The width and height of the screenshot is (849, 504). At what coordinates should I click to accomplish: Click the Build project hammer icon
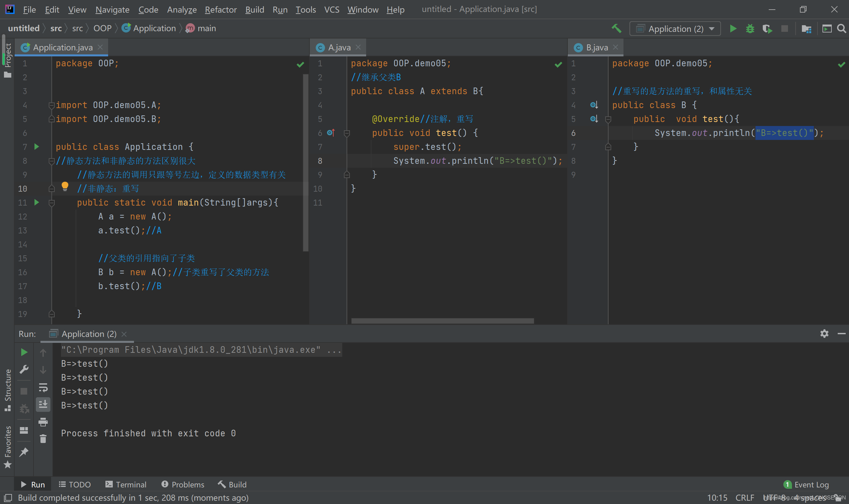617,29
